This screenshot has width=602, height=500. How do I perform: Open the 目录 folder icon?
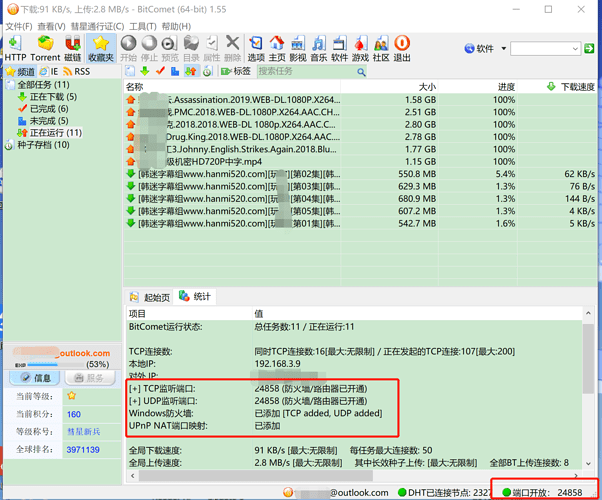191,48
